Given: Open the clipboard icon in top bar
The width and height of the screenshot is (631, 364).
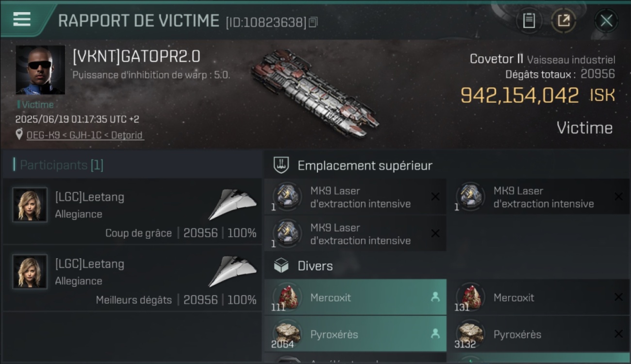Looking at the screenshot, I should point(529,21).
